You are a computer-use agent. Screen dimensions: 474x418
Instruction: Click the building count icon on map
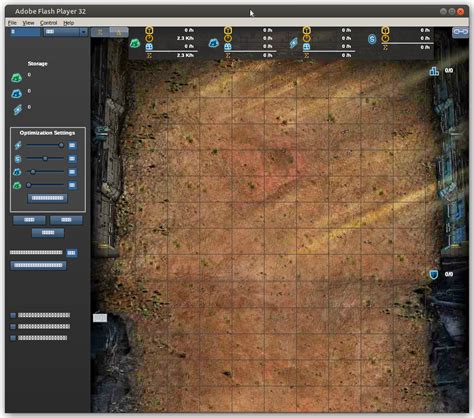[434, 71]
